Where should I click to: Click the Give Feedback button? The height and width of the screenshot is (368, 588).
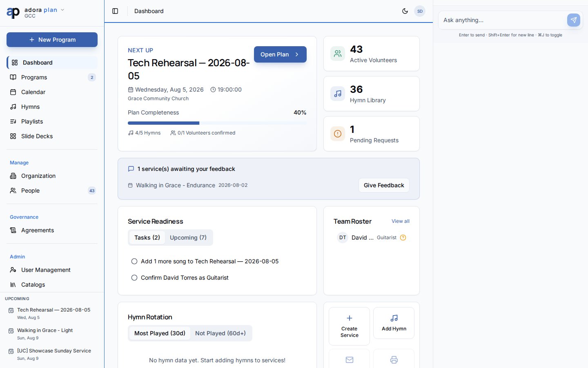tap(384, 185)
